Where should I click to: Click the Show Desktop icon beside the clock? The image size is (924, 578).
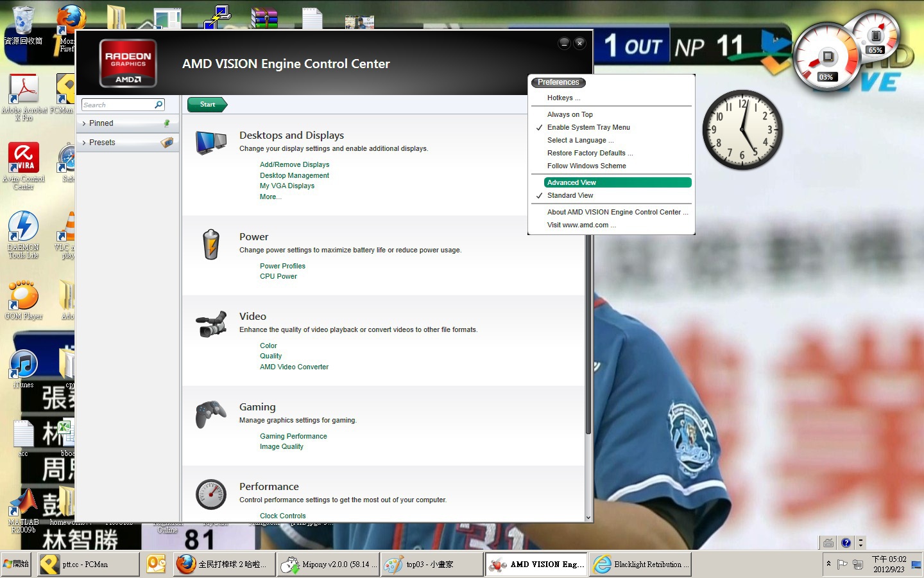pos(916,565)
